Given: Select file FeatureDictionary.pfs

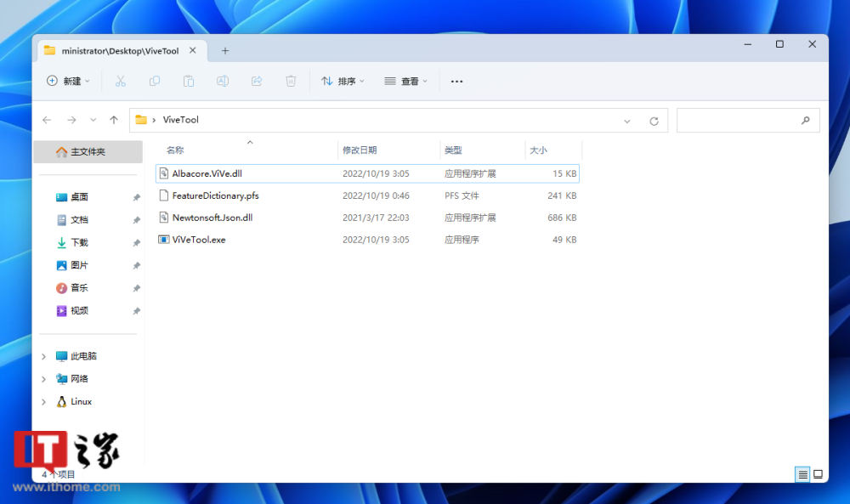Looking at the screenshot, I should [367, 195].
